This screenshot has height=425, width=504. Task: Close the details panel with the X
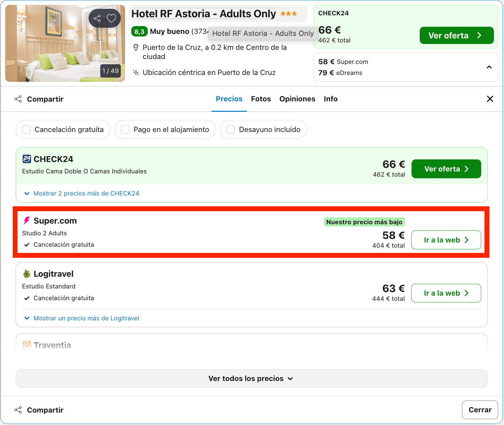click(490, 99)
